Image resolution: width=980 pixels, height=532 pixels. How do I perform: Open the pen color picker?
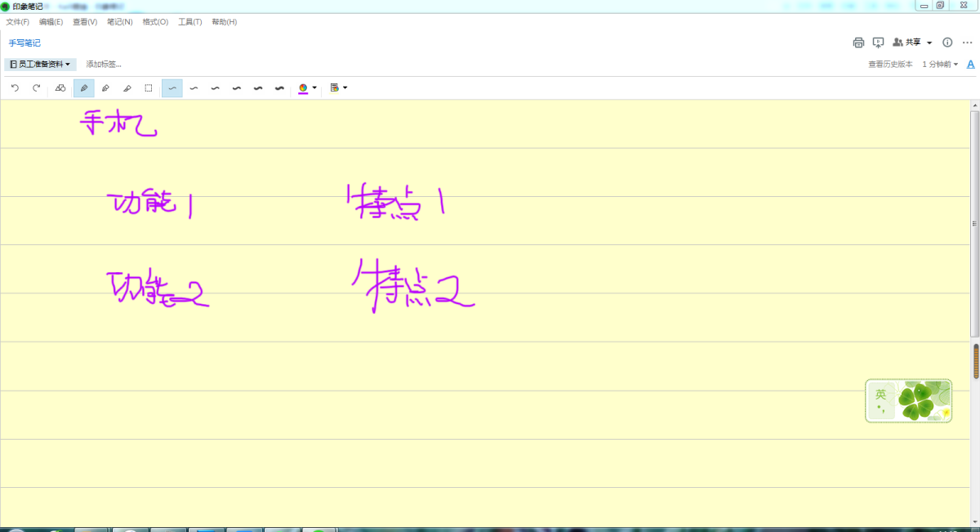[307, 88]
